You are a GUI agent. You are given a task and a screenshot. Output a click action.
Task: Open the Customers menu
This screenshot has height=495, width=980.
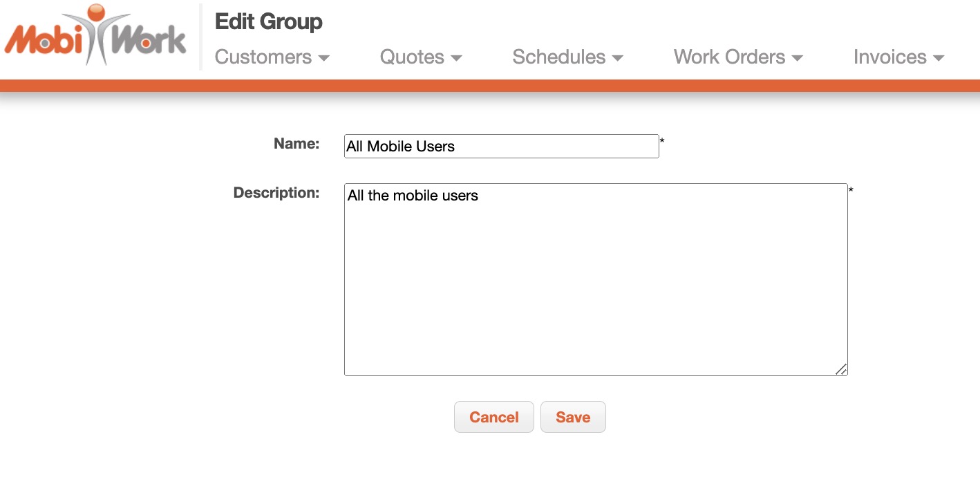click(x=263, y=57)
